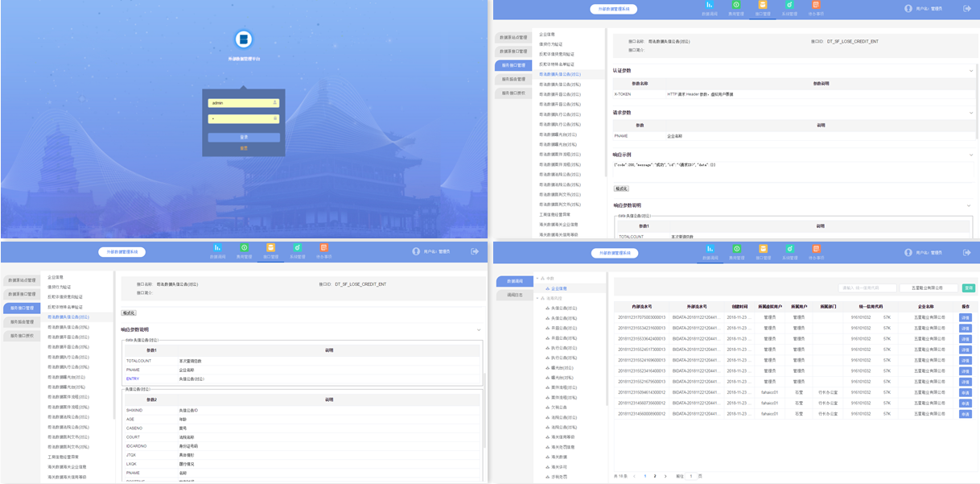Viewport: 980px width, 484px height.
Task: Collapse the 请求参数 section chevron
Action: tap(971, 113)
